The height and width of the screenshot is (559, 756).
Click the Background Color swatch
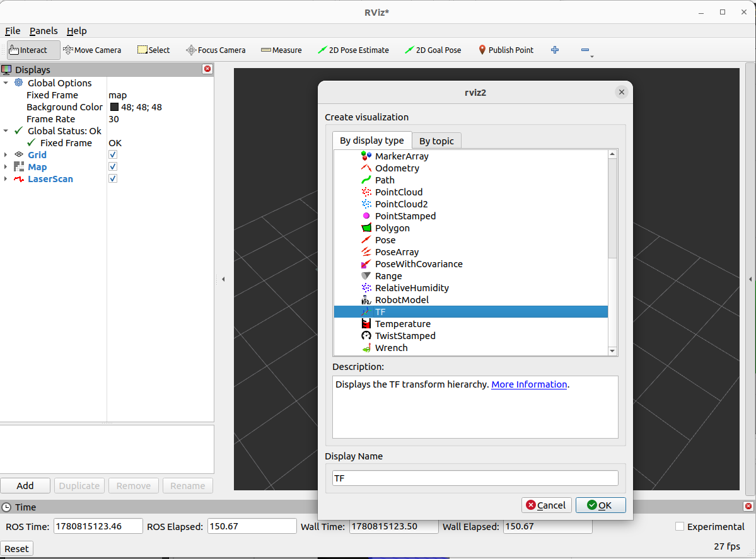(114, 107)
